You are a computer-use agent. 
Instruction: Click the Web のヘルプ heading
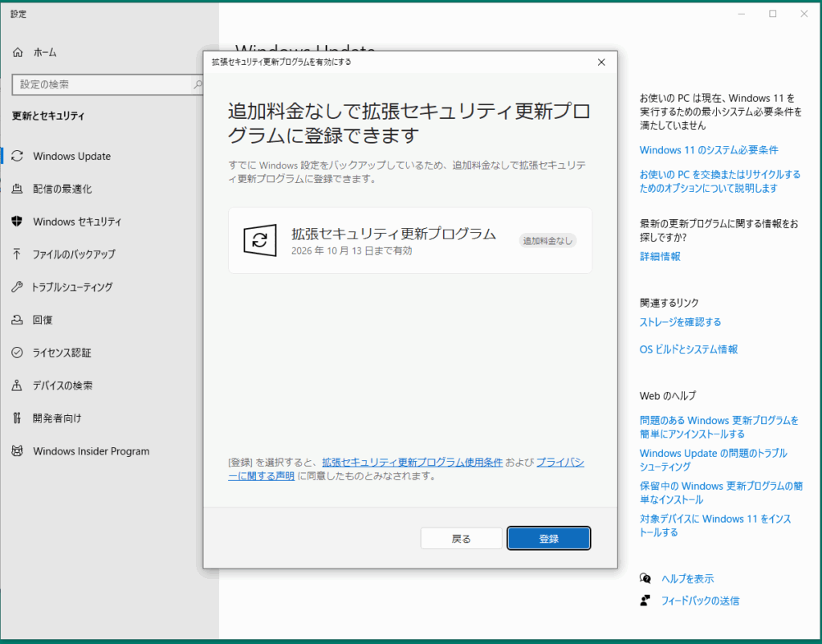(x=668, y=396)
